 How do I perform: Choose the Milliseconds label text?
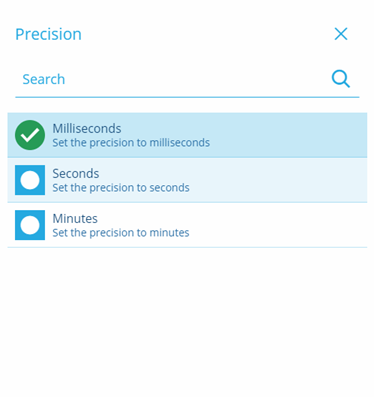pos(87,128)
